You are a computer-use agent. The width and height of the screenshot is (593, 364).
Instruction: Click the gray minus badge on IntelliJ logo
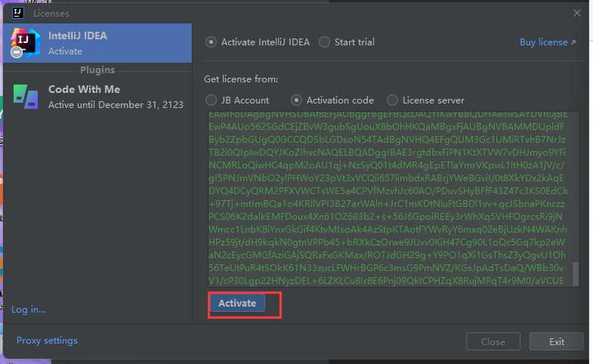coord(17,52)
